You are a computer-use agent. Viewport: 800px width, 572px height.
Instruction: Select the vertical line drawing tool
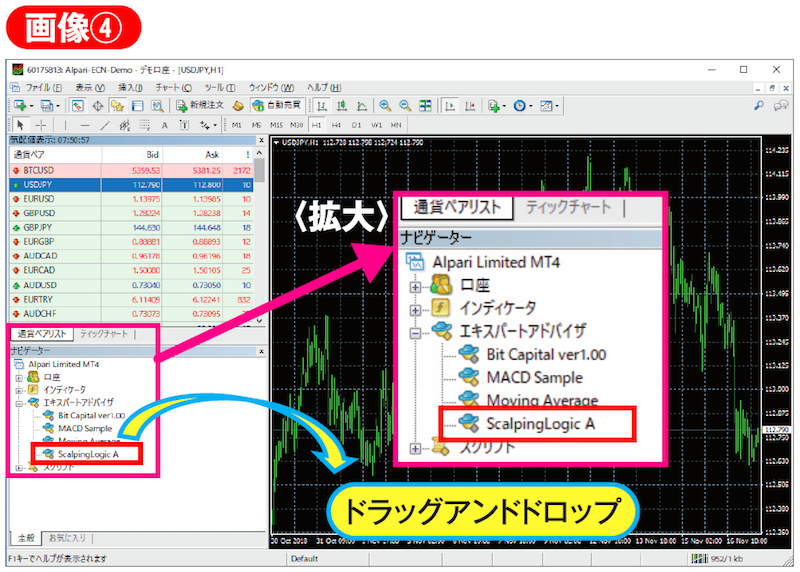tap(65, 125)
